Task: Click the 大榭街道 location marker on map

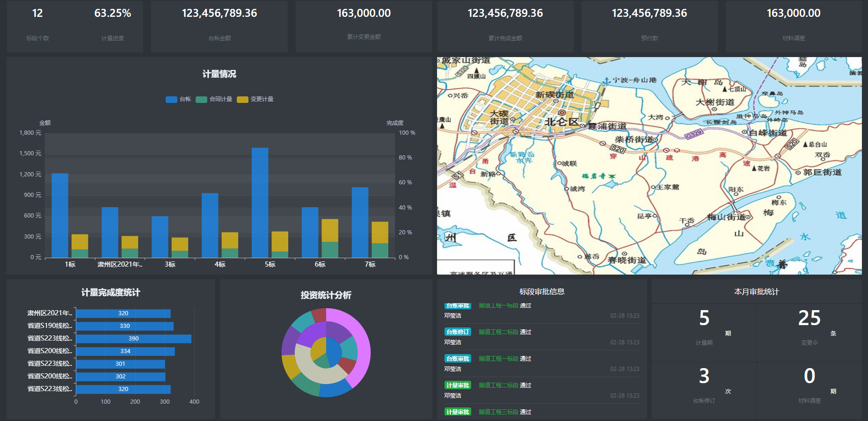Action: 714,109
